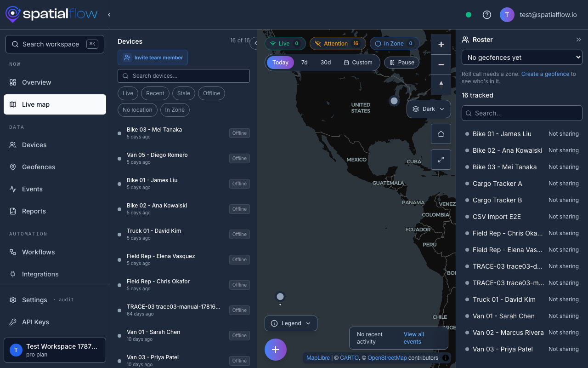Click the Events pulse icon
Image resolution: width=588 pixels, height=368 pixels.
click(x=13, y=189)
